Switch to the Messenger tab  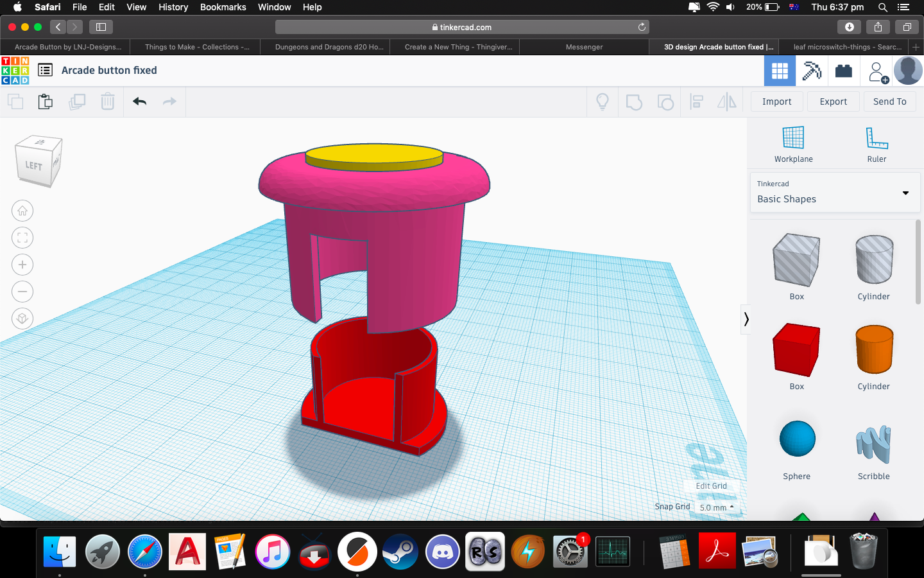[x=584, y=47]
